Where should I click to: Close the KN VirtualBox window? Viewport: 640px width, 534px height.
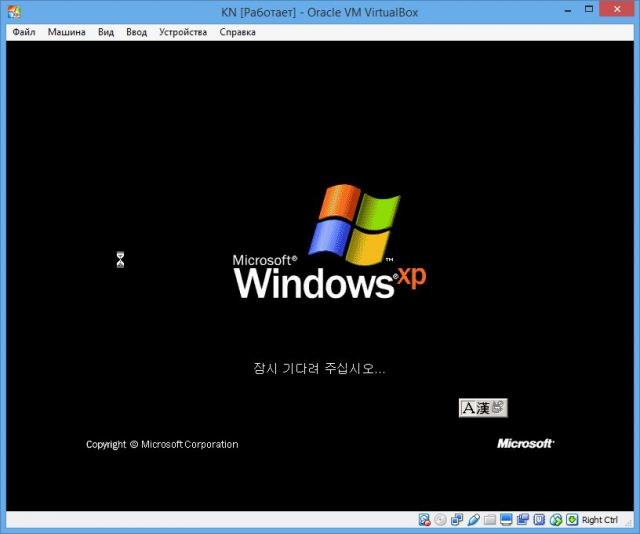(617, 9)
